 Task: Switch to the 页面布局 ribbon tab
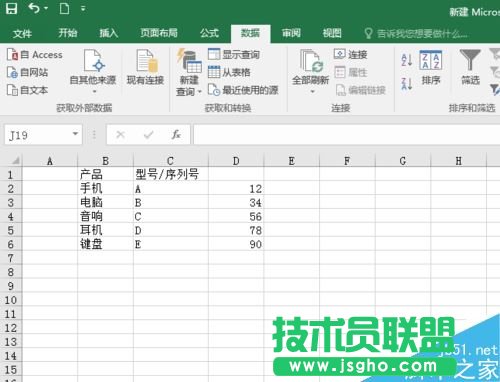(159, 33)
